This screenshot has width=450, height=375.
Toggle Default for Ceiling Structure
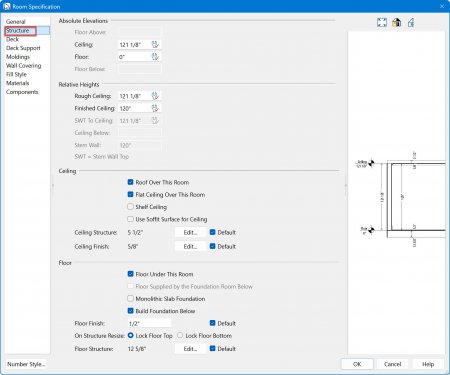pos(213,232)
